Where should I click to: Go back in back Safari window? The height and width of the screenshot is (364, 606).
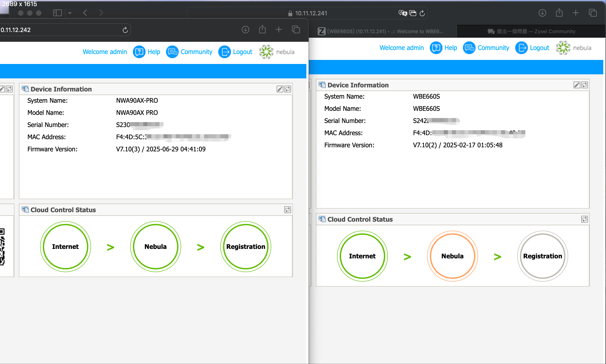[x=85, y=13]
